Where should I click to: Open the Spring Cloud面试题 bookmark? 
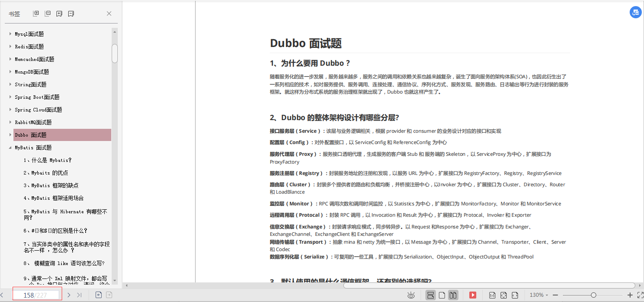pos(38,110)
